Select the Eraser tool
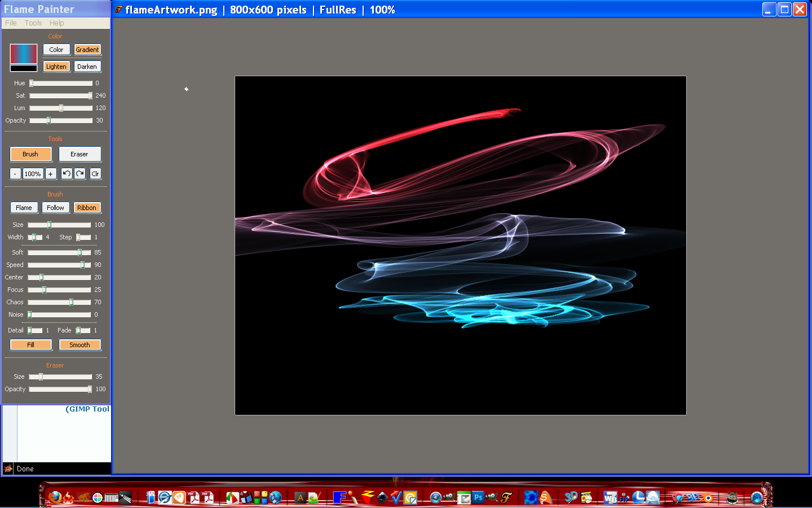Image resolution: width=812 pixels, height=508 pixels. 80,154
